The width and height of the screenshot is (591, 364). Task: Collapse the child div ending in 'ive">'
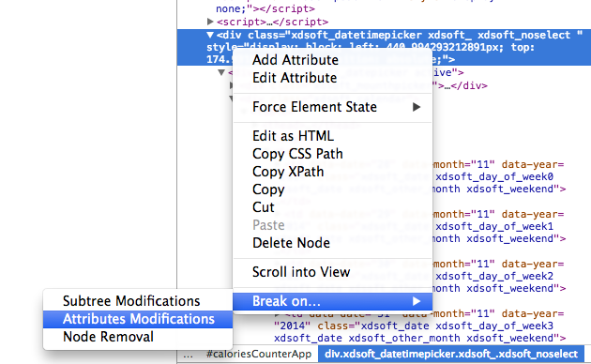coord(221,72)
